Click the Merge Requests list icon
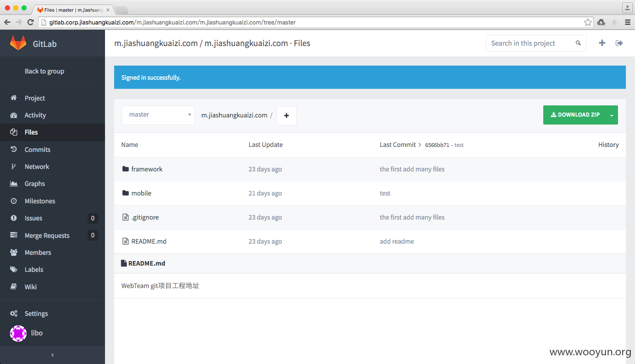 (x=14, y=235)
